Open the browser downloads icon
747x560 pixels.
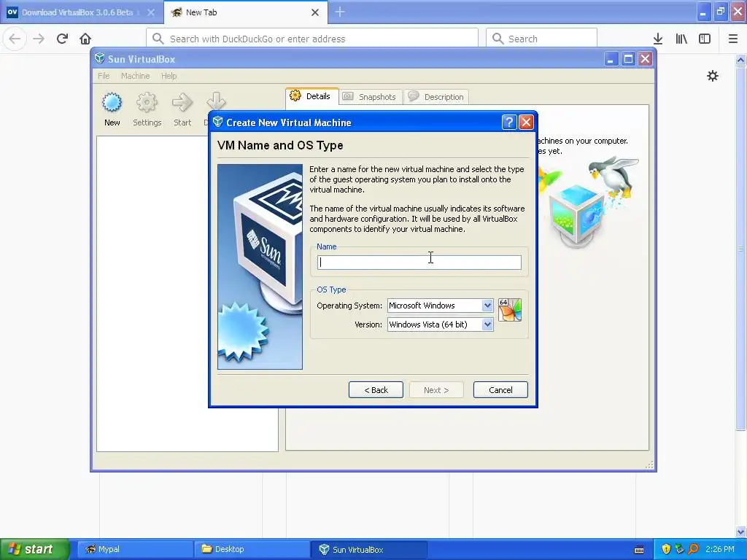point(658,39)
